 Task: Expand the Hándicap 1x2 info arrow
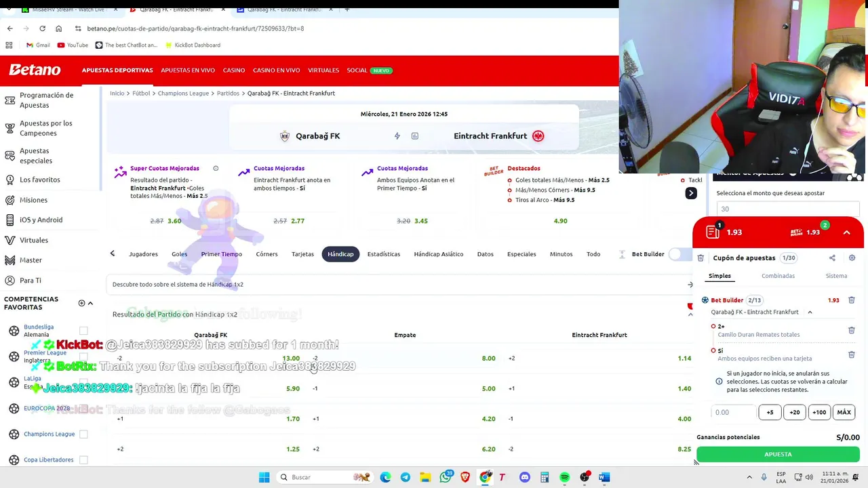tap(690, 285)
